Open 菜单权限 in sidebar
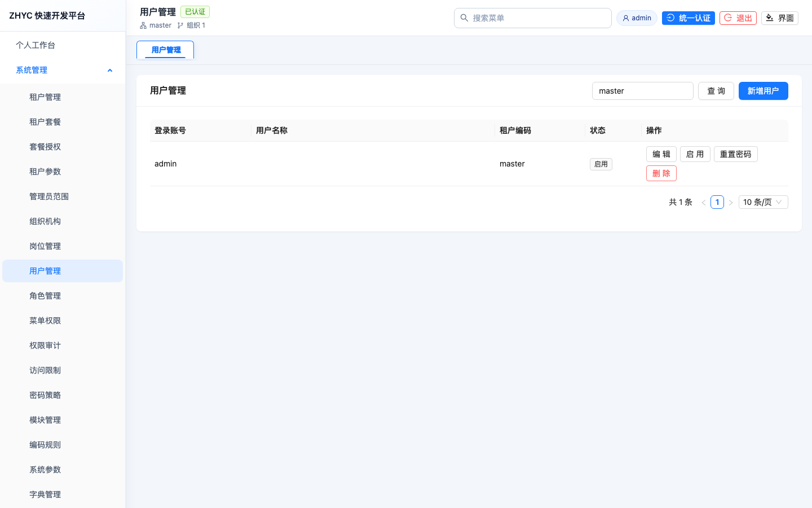Screen dimensions: 812x508 63,321
